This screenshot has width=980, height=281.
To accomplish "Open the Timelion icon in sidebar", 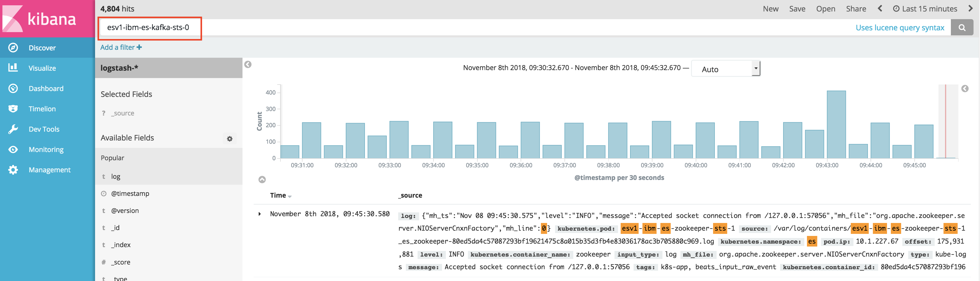I will pos(13,108).
